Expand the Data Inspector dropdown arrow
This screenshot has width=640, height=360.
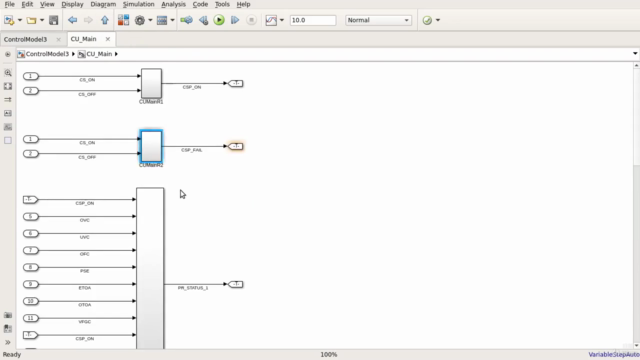click(x=282, y=20)
